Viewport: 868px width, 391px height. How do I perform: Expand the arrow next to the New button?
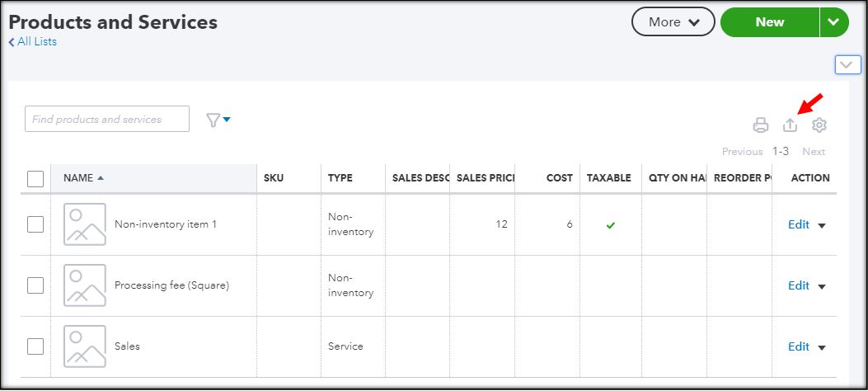(x=834, y=22)
